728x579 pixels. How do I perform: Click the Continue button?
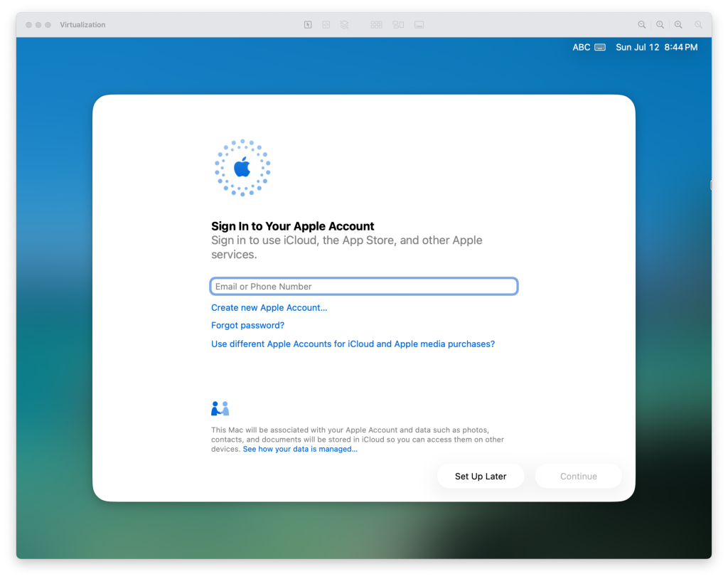[579, 477]
